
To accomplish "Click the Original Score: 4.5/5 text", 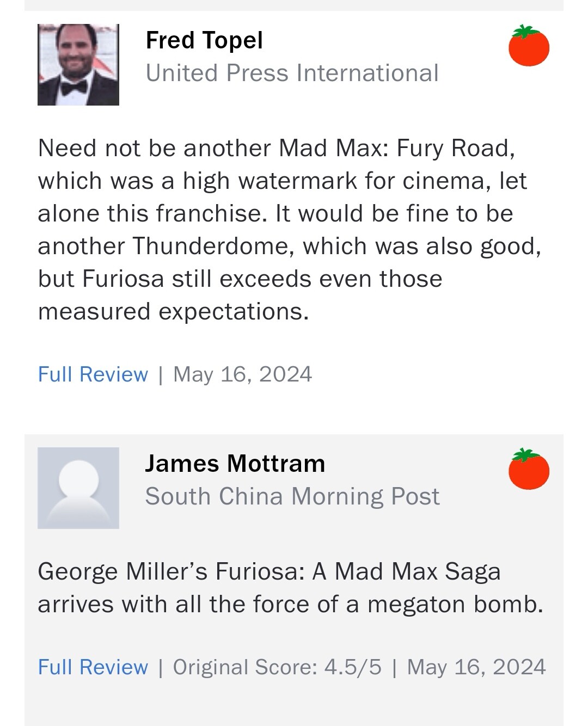I will pos(277,667).
